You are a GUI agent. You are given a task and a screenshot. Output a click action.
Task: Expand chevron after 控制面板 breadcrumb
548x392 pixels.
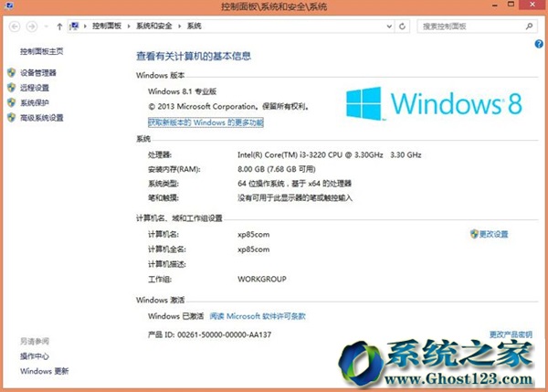(x=129, y=26)
